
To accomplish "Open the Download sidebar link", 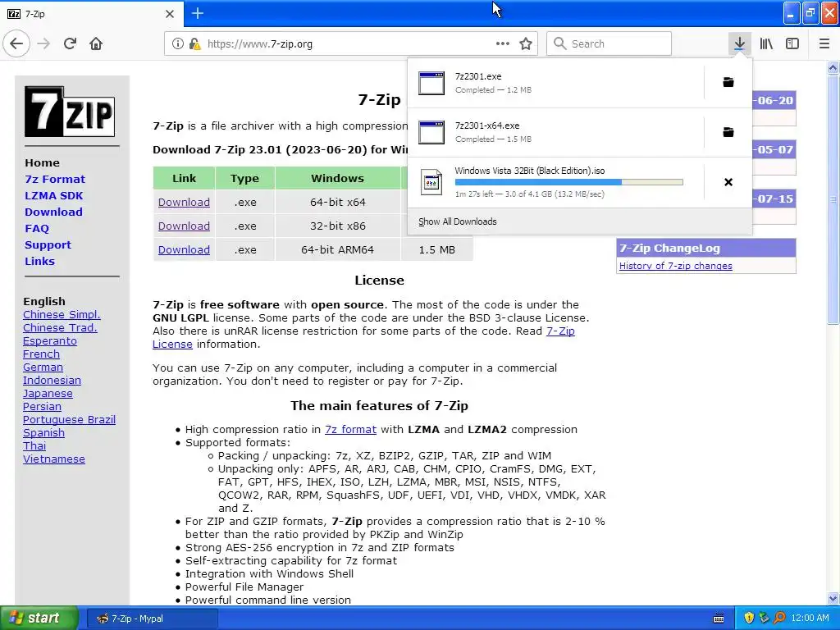I will click(x=53, y=212).
